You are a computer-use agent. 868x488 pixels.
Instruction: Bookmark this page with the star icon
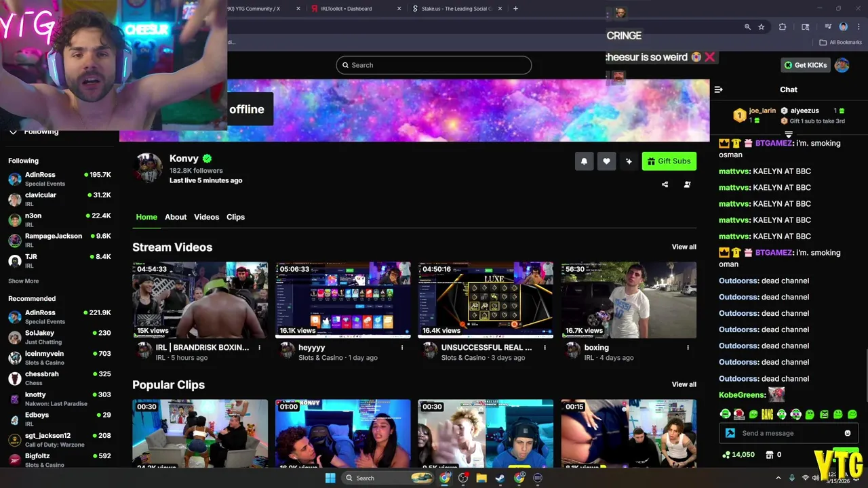point(762,27)
